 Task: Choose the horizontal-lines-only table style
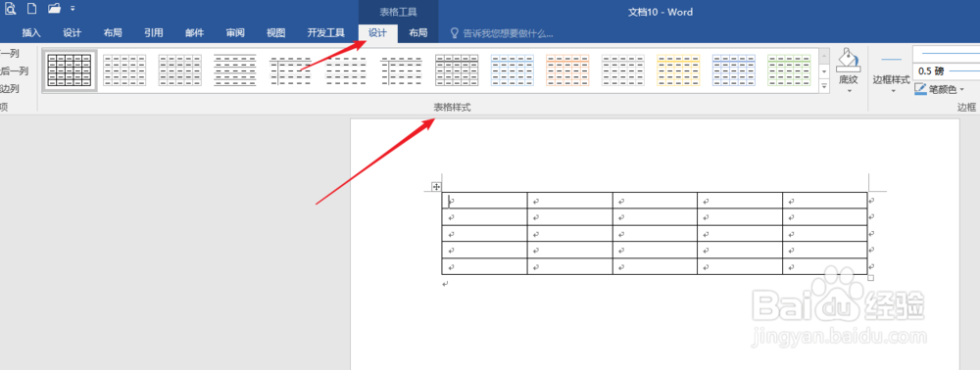pyautogui.click(x=235, y=69)
